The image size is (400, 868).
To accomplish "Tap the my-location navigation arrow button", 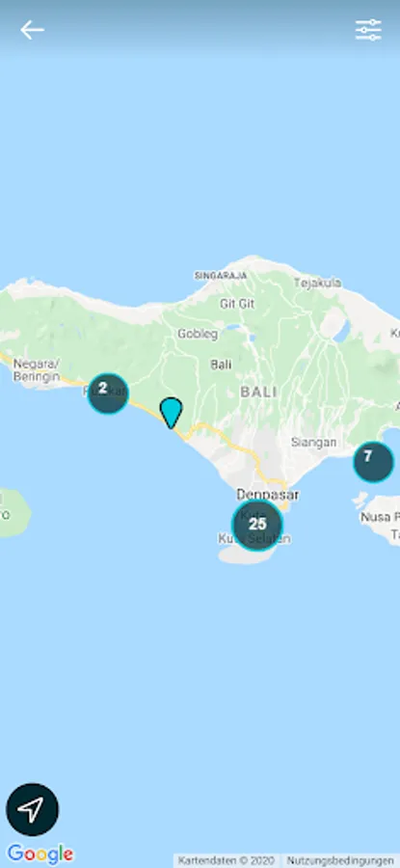I will 32,809.
